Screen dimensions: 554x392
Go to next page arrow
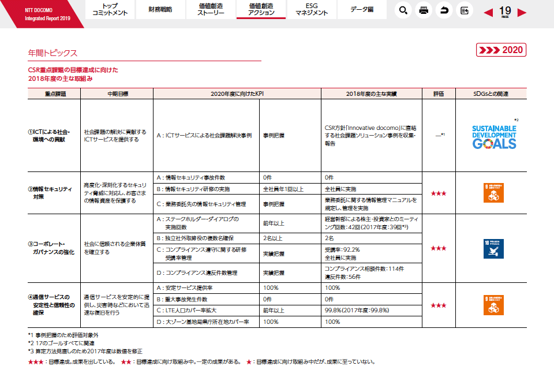(522, 13)
